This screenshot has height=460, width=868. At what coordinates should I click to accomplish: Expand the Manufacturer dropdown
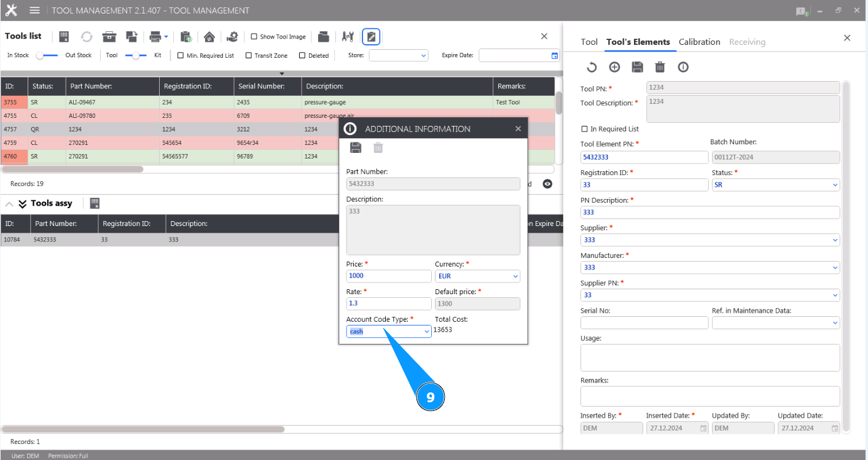coord(710,267)
